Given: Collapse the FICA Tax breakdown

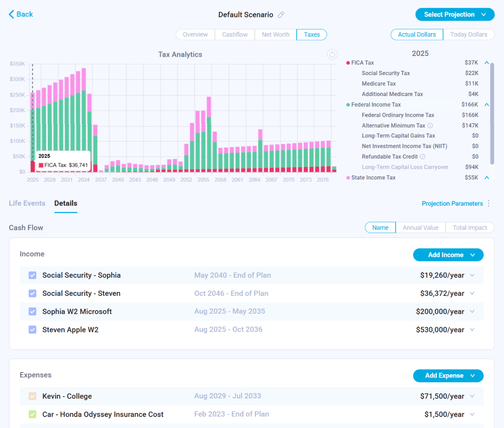Looking at the screenshot, I should point(487,63).
